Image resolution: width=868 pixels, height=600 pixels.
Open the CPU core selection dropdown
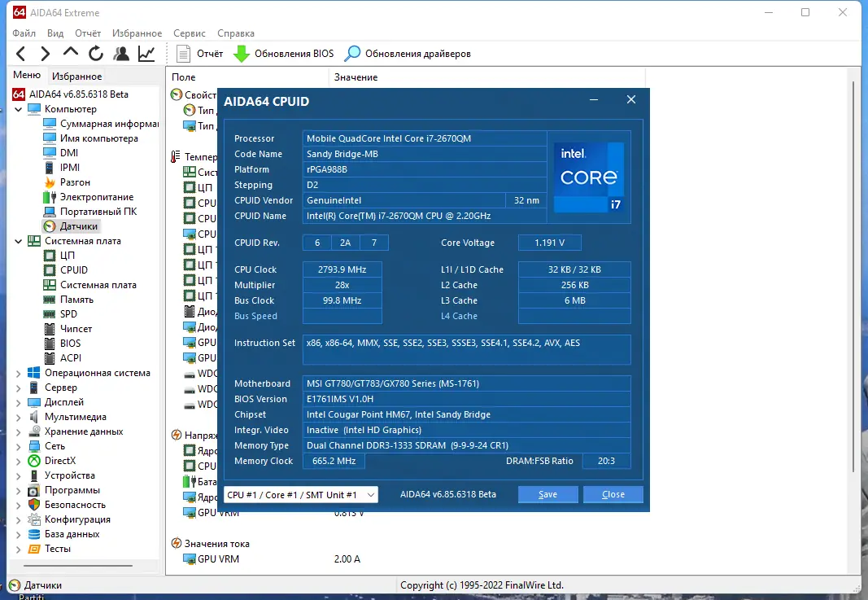(301, 495)
